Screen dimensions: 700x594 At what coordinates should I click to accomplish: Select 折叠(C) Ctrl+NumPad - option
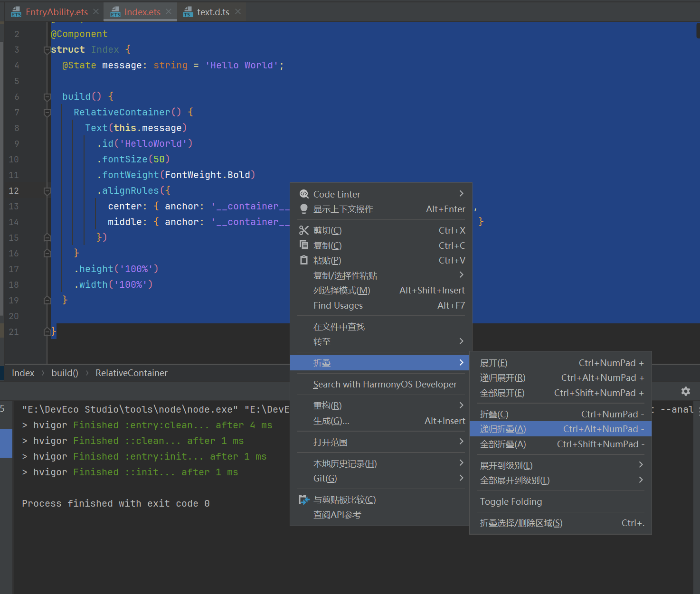coord(560,414)
